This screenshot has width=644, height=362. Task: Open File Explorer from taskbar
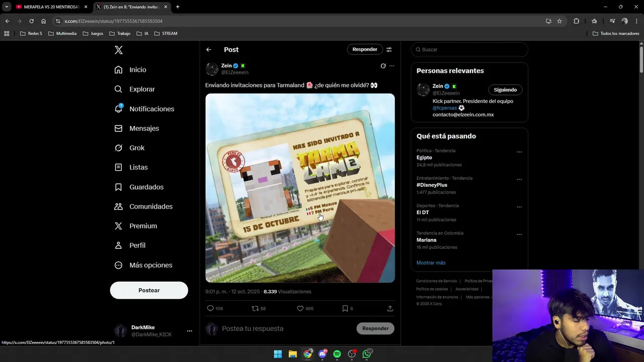(292, 354)
